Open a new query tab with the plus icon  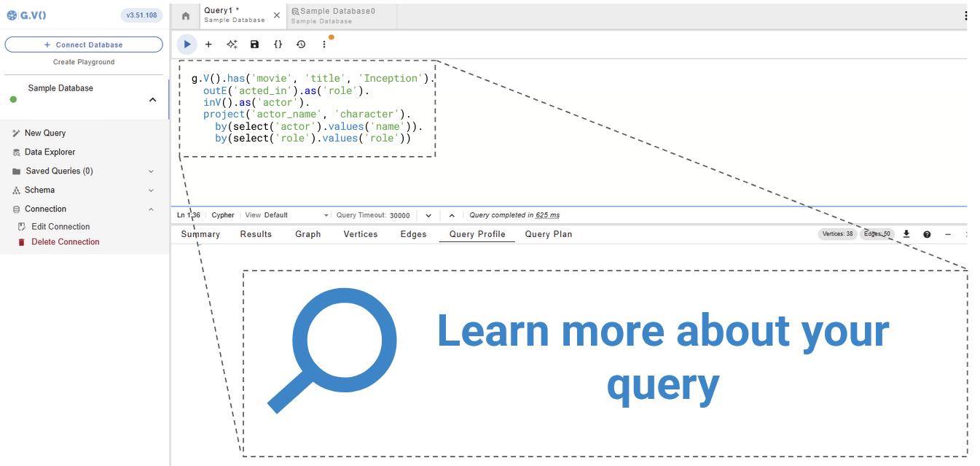[208, 44]
